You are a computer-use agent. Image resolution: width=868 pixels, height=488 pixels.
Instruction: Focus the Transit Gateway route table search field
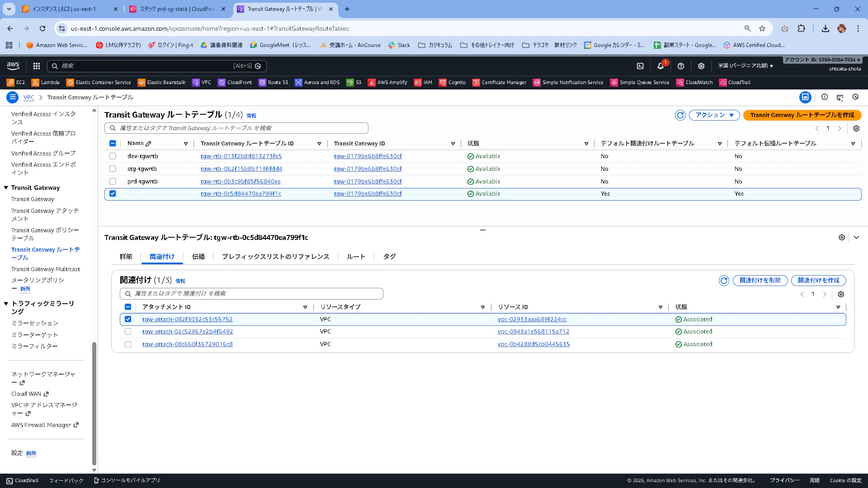point(236,128)
